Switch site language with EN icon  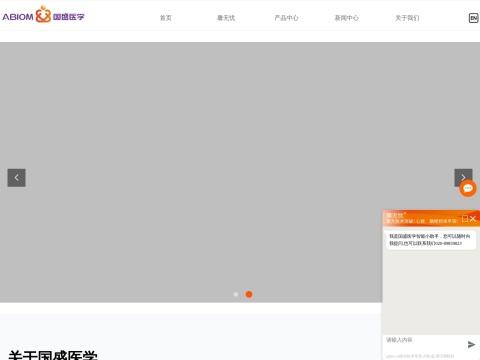coord(473,18)
